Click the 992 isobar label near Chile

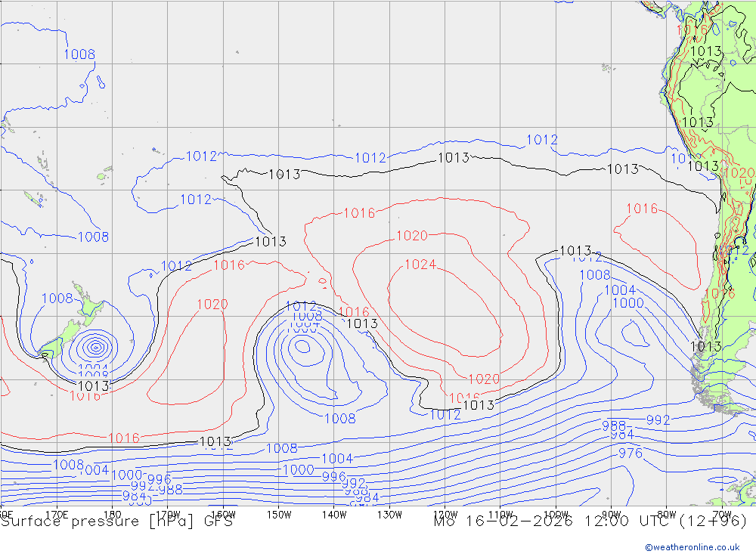(658, 420)
